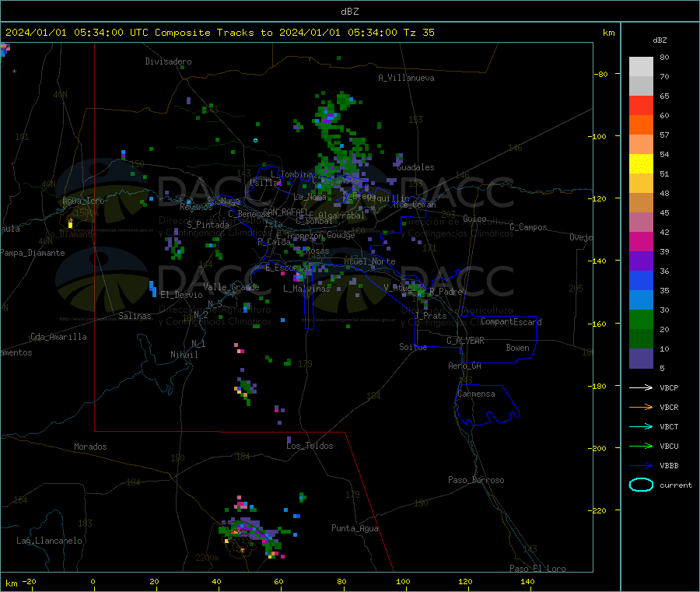Click the Guico place label

point(474,219)
